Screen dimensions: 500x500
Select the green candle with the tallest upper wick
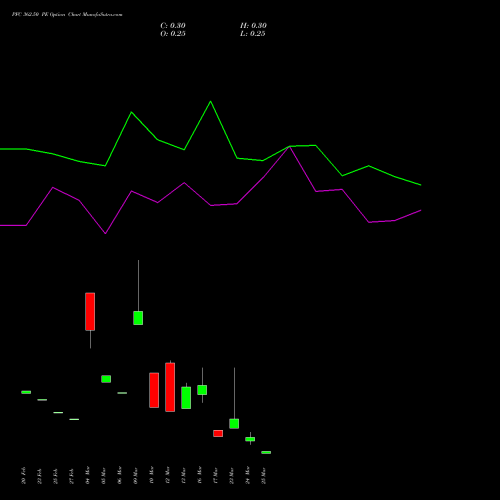(x=138, y=318)
